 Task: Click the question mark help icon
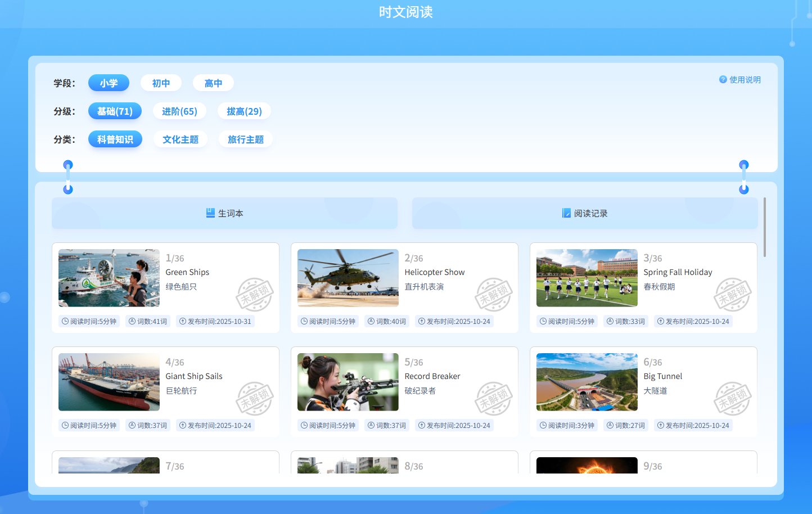click(x=723, y=80)
